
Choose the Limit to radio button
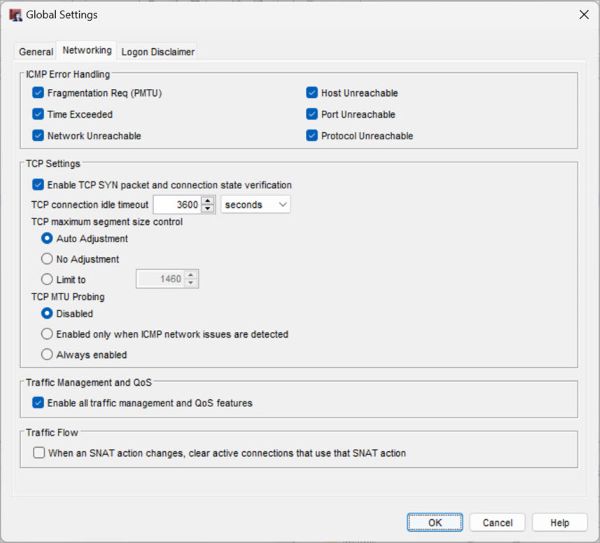pyautogui.click(x=47, y=279)
